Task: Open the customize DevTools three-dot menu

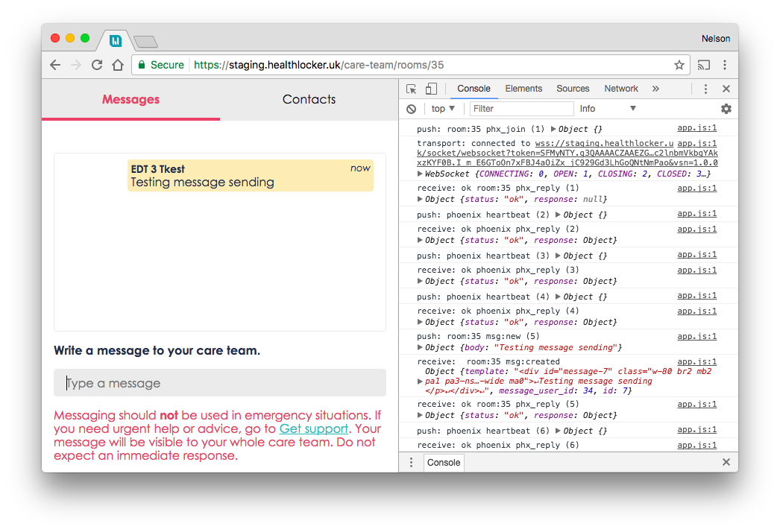Action: coord(705,88)
